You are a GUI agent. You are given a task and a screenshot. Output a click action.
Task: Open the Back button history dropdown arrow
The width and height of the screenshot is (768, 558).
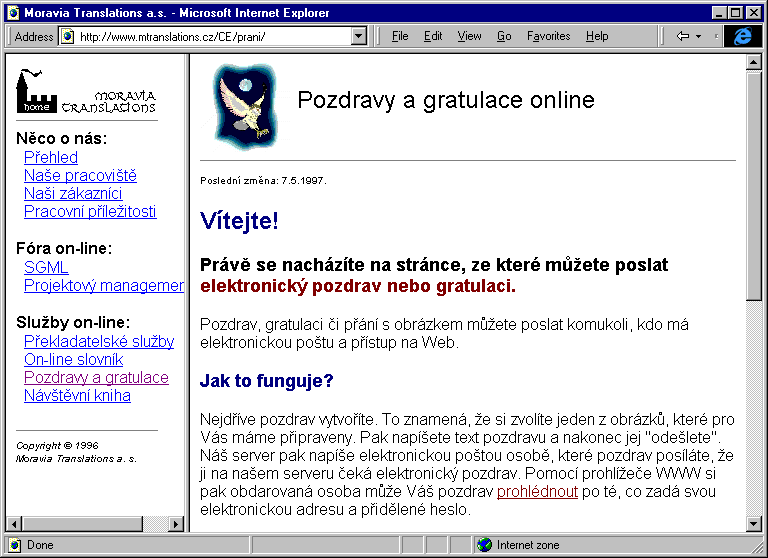click(698, 36)
